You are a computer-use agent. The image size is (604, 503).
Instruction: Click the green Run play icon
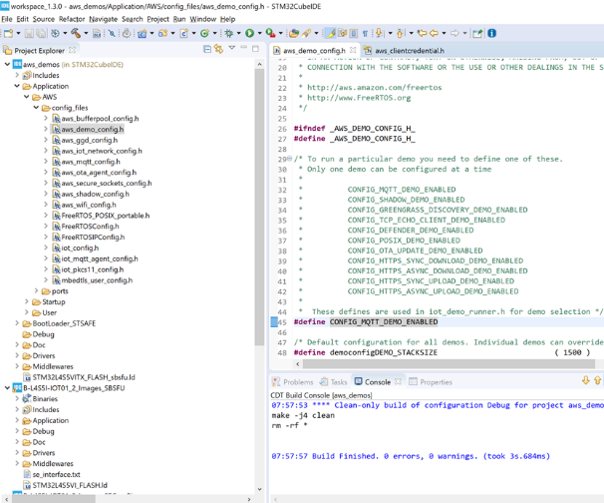(250, 34)
